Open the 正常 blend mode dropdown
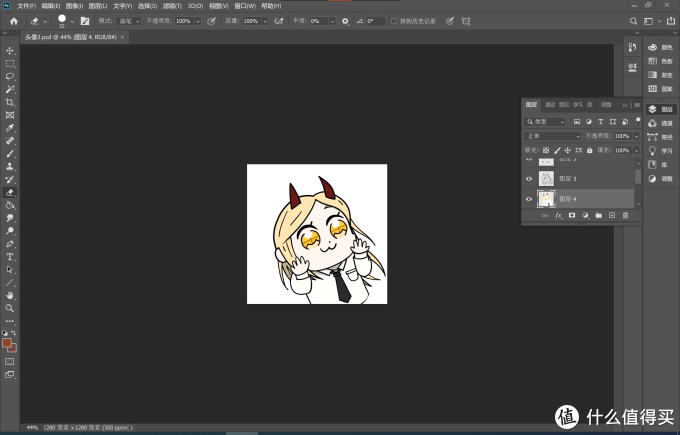 tap(552, 136)
